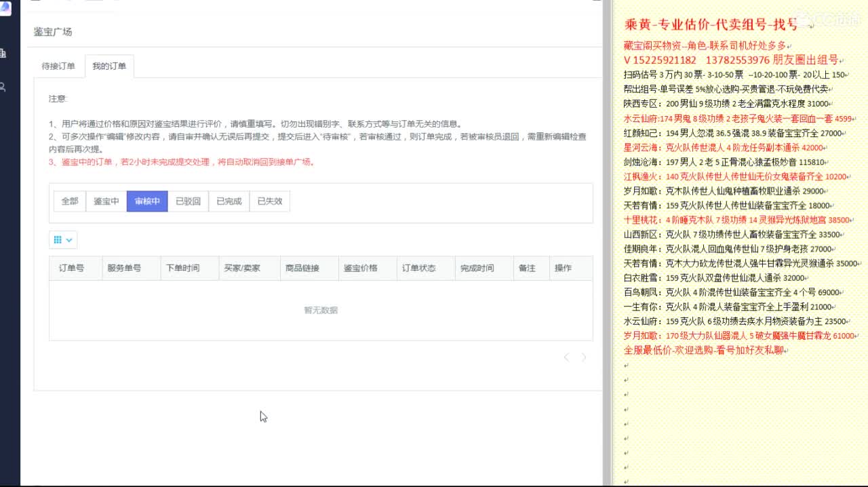This screenshot has height=487, width=868.
Task: Select the 审核中 status filter
Action: point(147,201)
